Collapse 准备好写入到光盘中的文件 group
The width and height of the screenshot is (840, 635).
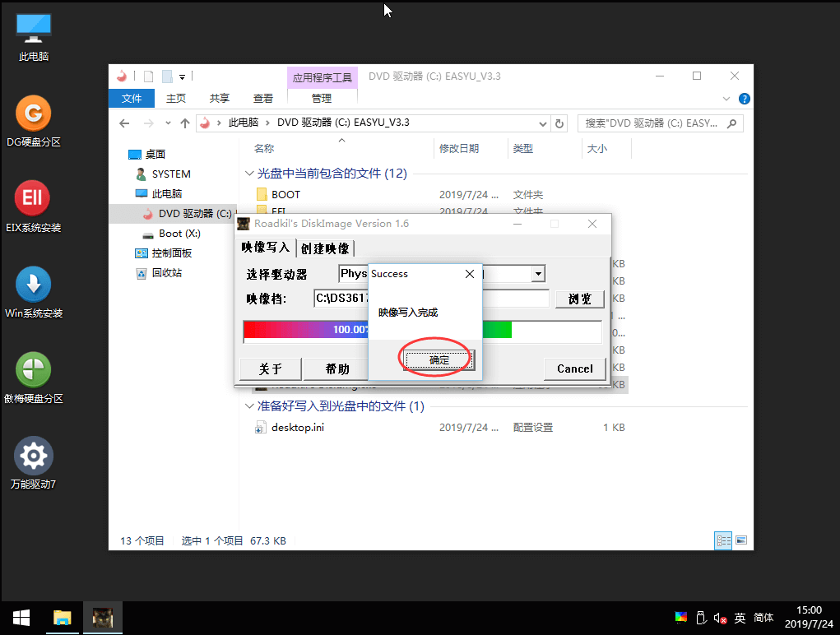(249, 406)
